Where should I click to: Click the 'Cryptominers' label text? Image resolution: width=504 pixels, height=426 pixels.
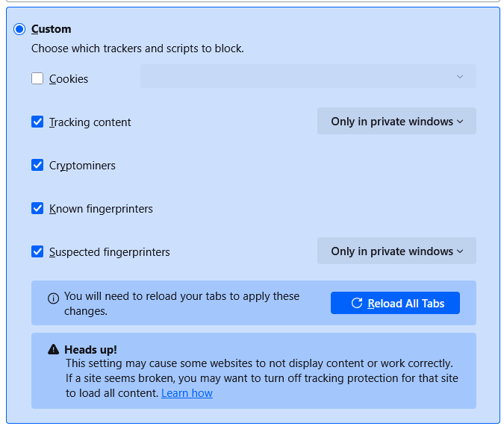[x=82, y=166]
